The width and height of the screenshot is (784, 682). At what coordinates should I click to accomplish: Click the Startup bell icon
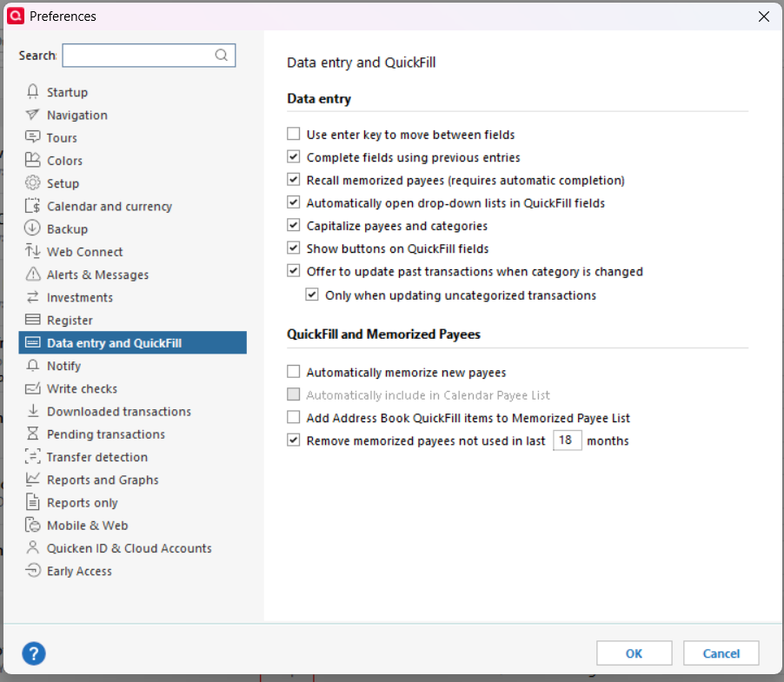click(x=32, y=91)
